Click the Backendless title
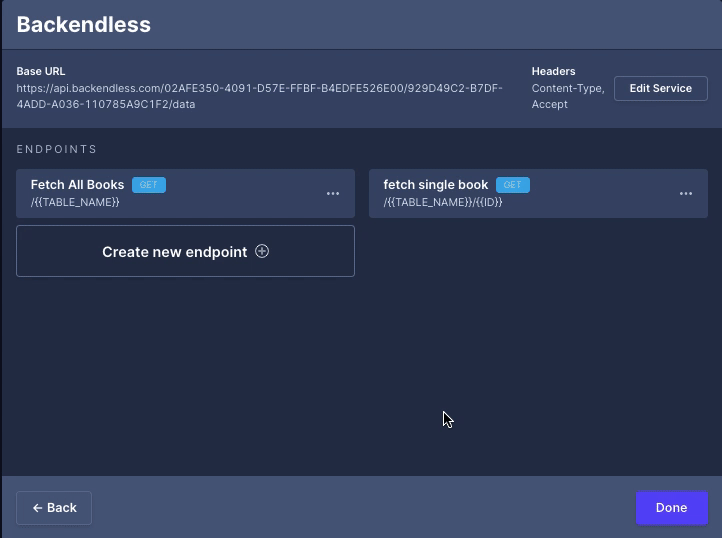Viewport: 722px width, 538px height. coord(84,25)
